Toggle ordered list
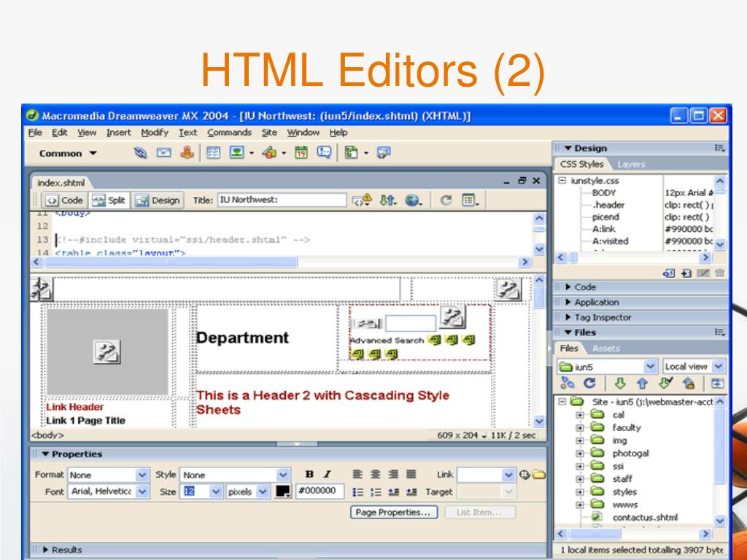This screenshot has width=747, height=560. click(x=376, y=492)
